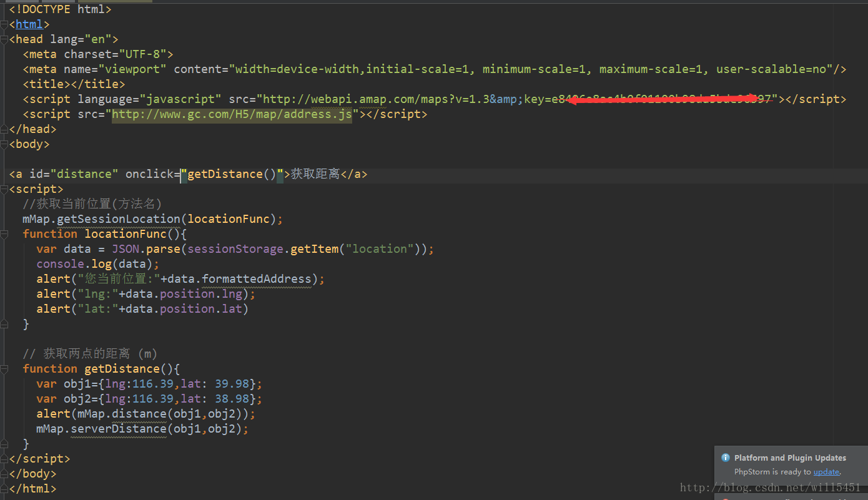Image resolution: width=868 pixels, height=500 pixels.
Task: Click the comment 获取当前位置(方法名)
Action: coord(92,204)
